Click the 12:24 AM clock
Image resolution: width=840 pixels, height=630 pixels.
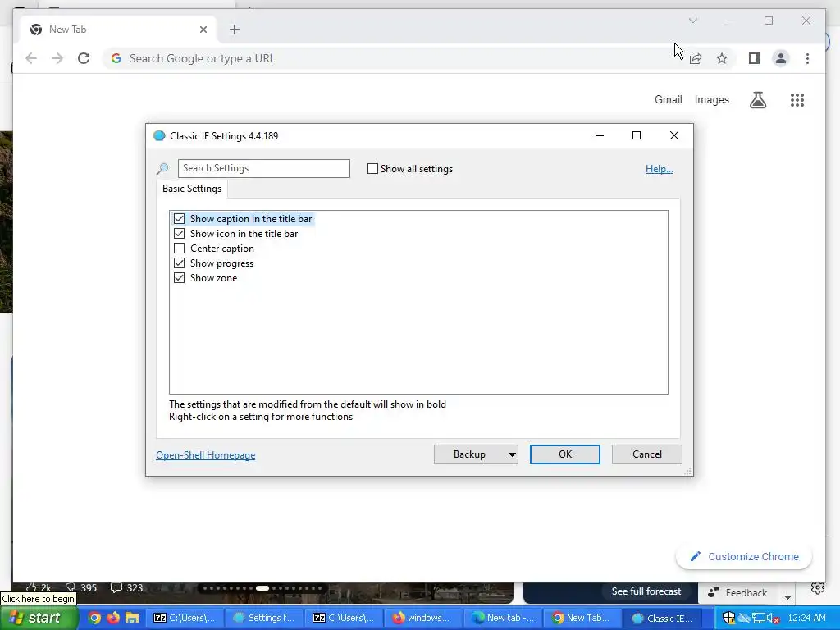pos(807,618)
